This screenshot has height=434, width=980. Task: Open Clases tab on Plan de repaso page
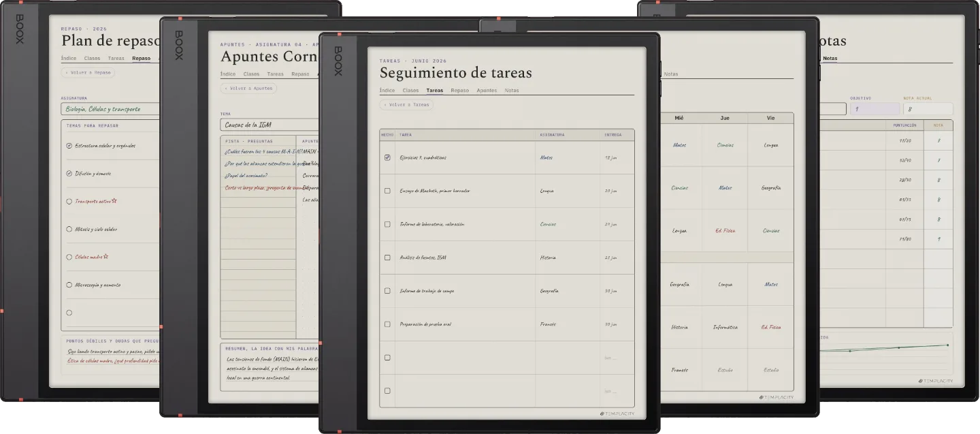(92, 59)
